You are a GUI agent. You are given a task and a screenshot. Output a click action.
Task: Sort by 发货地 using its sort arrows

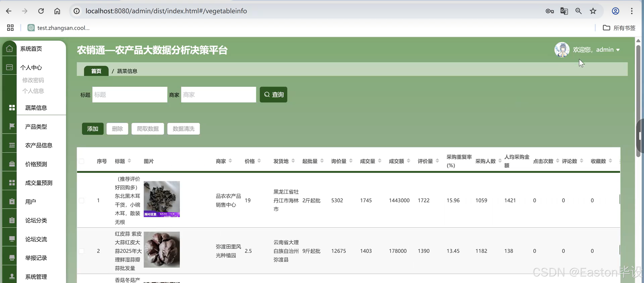click(x=293, y=161)
